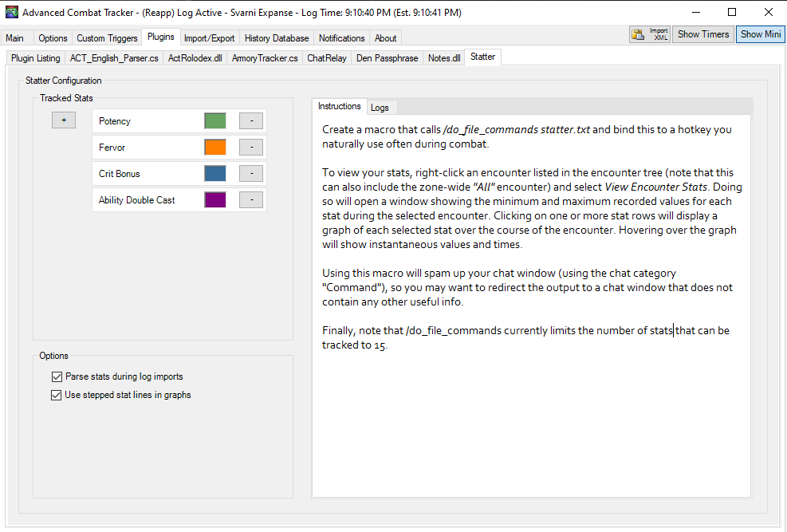Click the Show Mini button
The image size is (787, 532).
click(x=759, y=34)
